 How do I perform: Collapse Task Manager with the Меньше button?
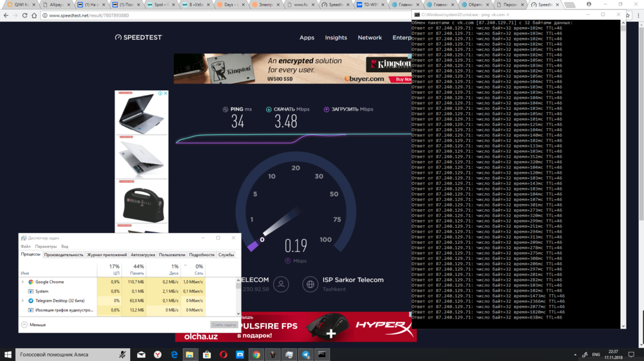(x=33, y=324)
